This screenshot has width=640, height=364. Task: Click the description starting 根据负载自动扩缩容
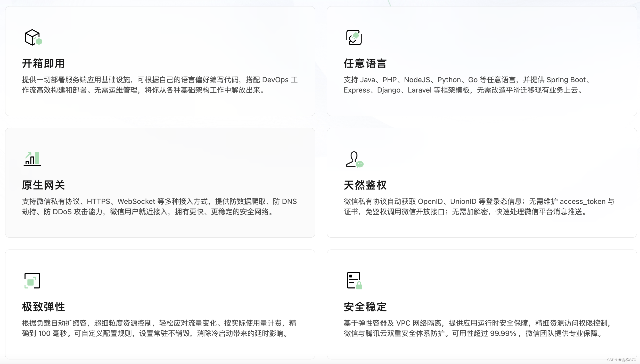pyautogui.click(x=159, y=328)
